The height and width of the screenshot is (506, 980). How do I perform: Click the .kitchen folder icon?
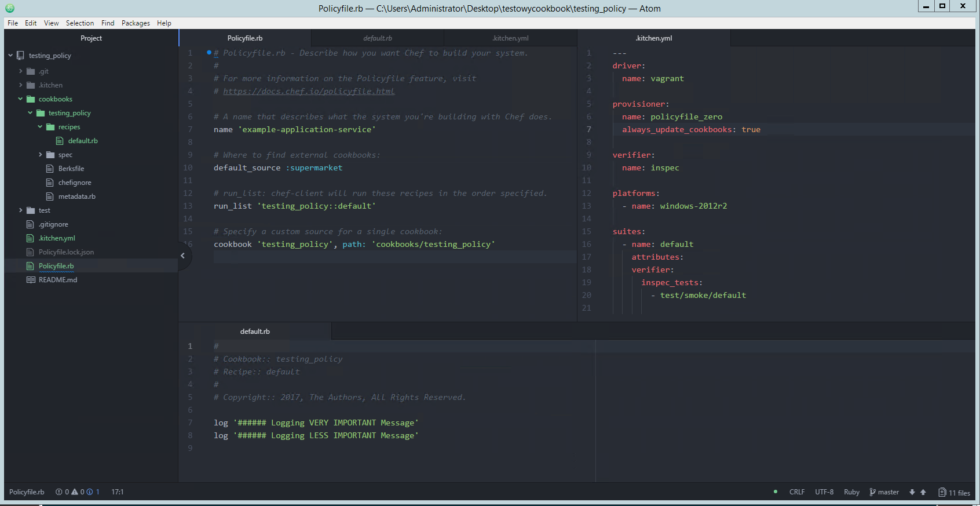click(31, 85)
